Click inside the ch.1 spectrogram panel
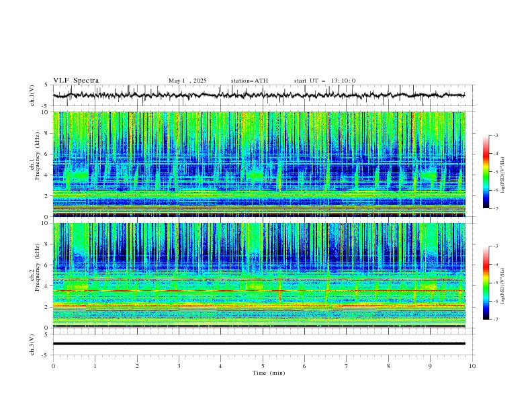This screenshot has height=411, width=532. coord(259,164)
